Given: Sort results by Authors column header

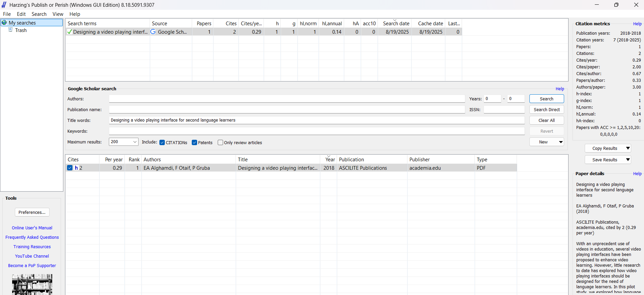Looking at the screenshot, I should click(188, 160).
